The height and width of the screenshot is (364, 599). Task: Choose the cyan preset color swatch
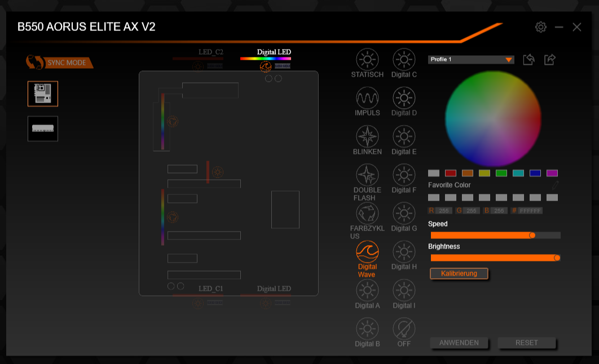tap(518, 173)
